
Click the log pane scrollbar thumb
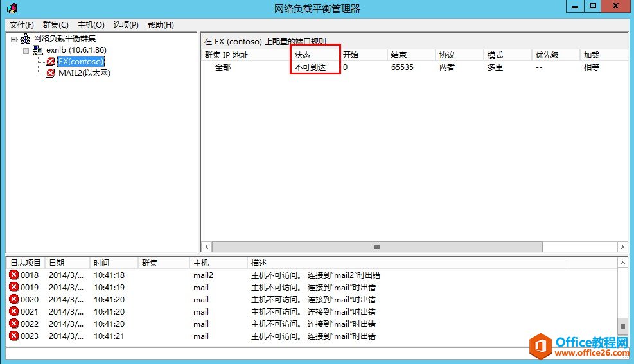click(x=622, y=325)
